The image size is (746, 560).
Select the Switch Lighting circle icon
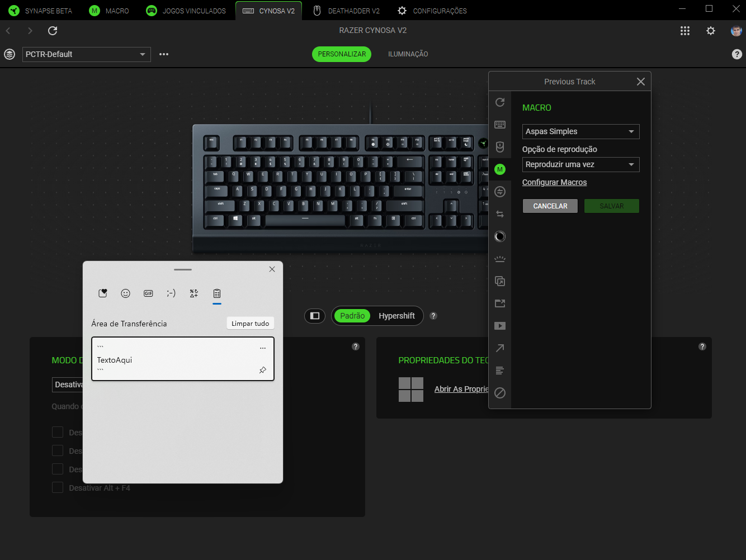(x=500, y=236)
